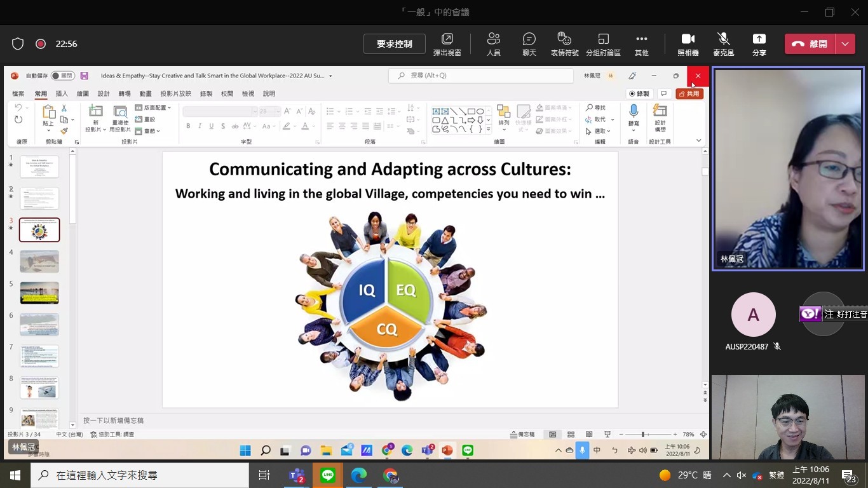Viewport: 868px width, 488px height.
Task: Select slide 4 thumbnail
Action: click(39, 261)
